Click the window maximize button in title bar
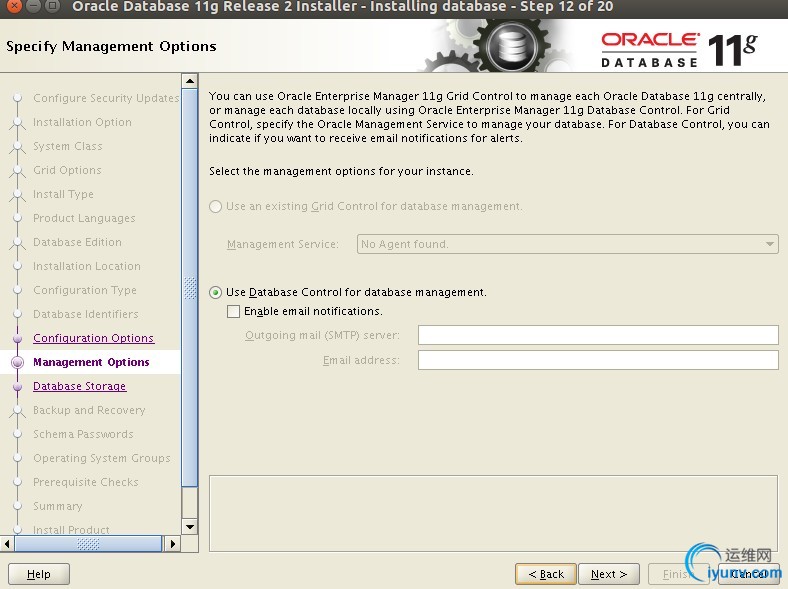This screenshot has width=788, height=589. click(52, 6)
